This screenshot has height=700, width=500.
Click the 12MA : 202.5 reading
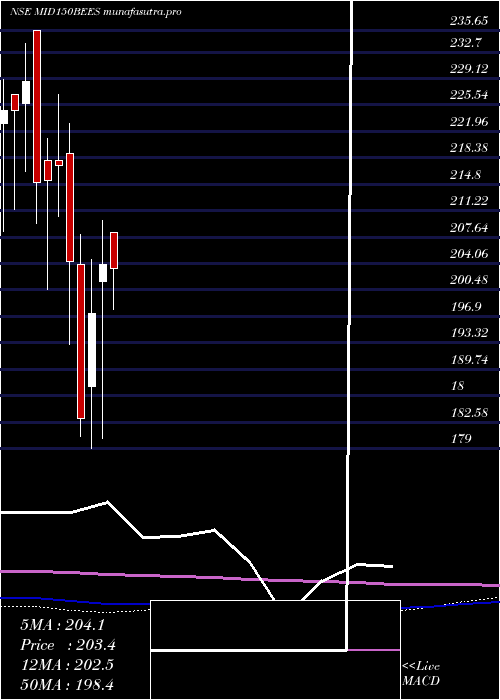click(x=67, y=665)
